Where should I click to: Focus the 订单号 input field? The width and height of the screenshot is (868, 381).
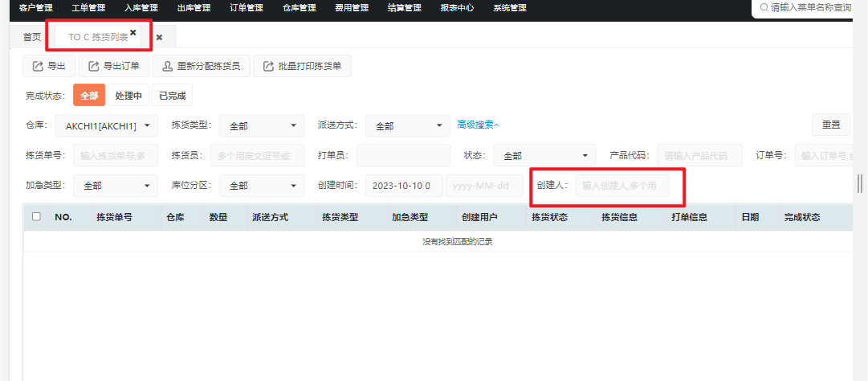point(824,156)
